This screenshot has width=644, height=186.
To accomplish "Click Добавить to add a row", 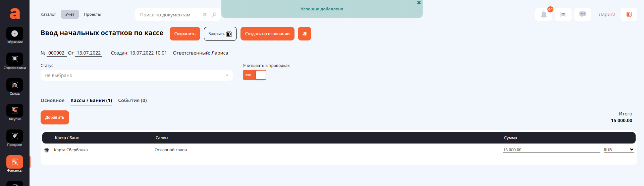I will (x=55, y=117).
